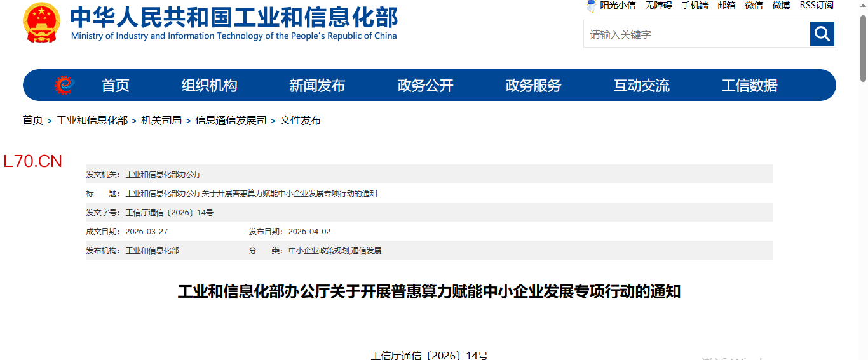Open the 政务公开 menu item
The height and width of the screenshot is (360, 868).
click(x=426, y=85)
